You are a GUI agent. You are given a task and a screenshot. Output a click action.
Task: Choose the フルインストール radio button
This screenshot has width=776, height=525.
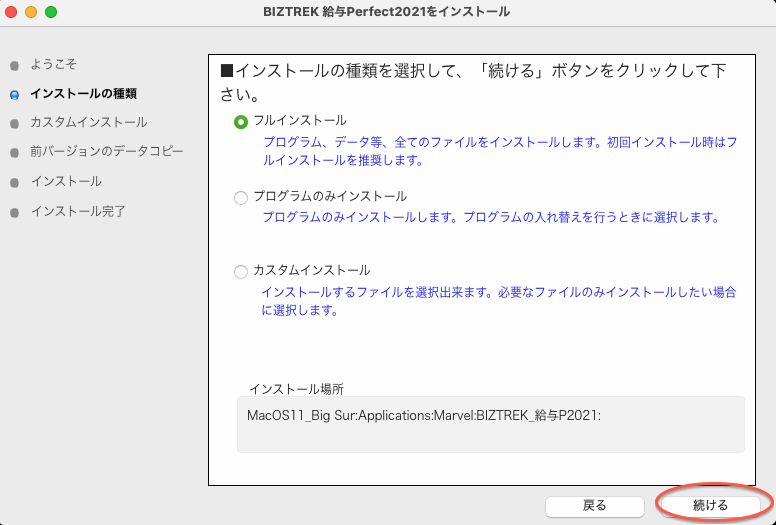pyautogui.click(x=240, y=121)
